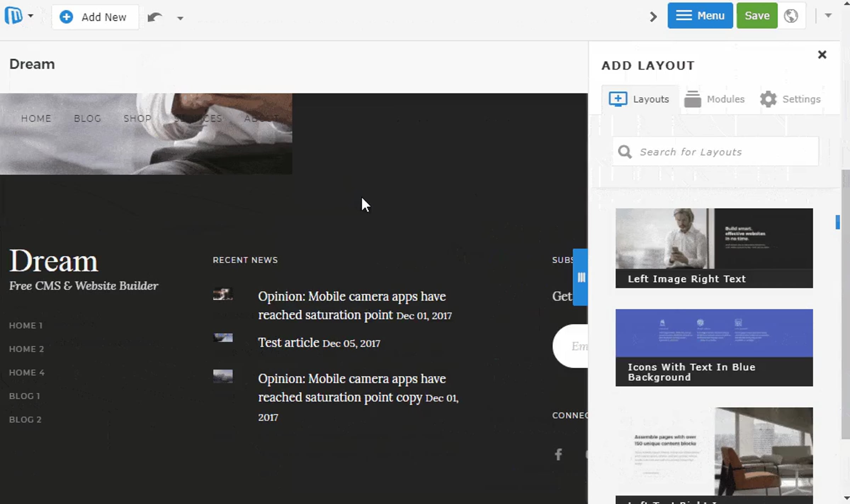This screenshot has width=850, height=504.
Task: Switch to the Modules tab
Action: (x=714, y=99)
